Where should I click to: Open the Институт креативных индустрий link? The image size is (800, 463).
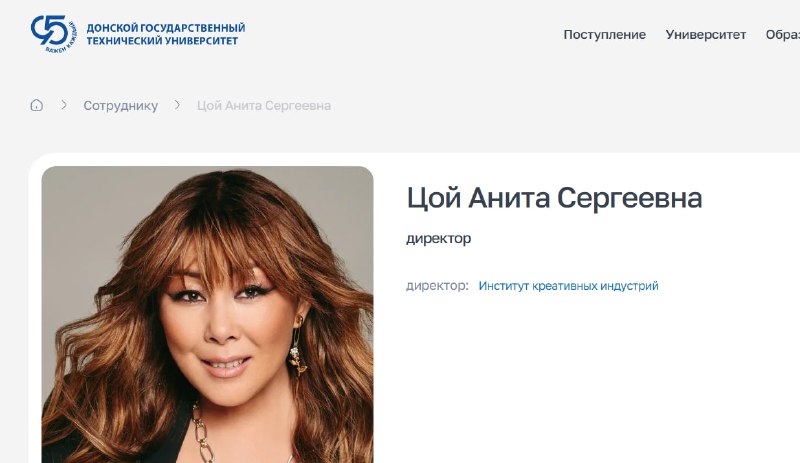tap(568, 286)
